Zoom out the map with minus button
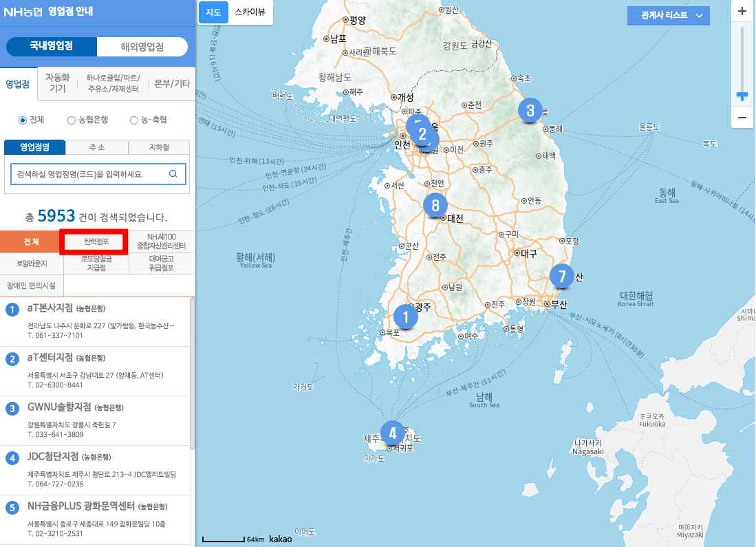The image size is (756, 547). [x=742, y=118]
